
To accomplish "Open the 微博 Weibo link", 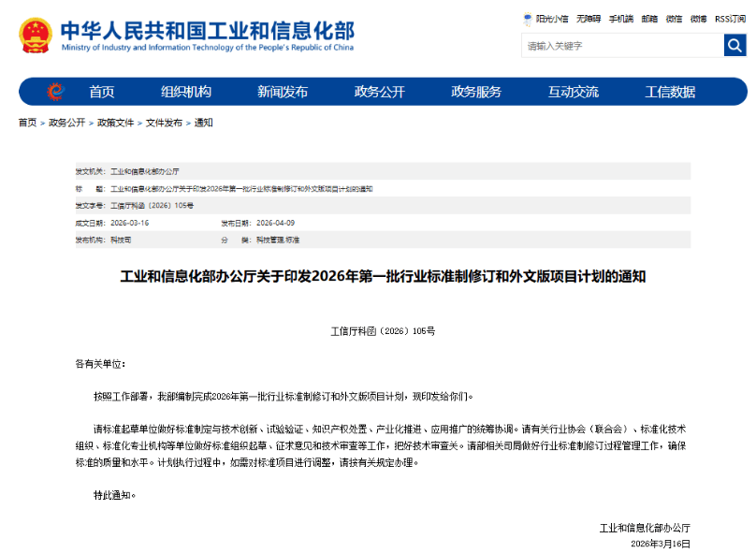I will click(x=698, y=19).
